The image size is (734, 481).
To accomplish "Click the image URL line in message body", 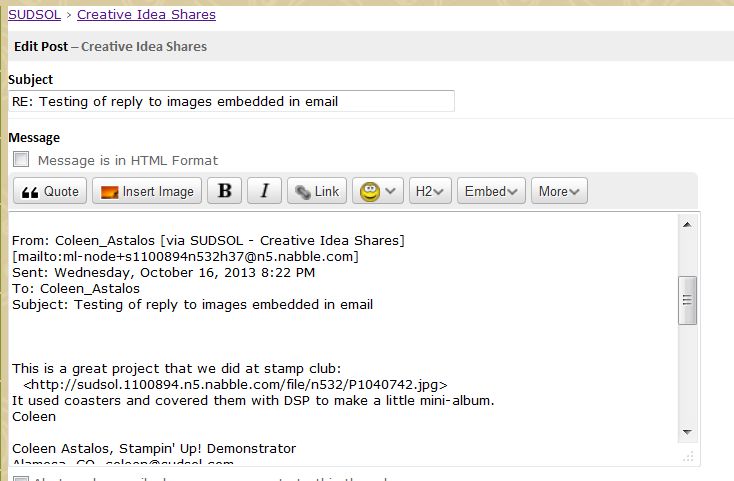I will point(235,384).
